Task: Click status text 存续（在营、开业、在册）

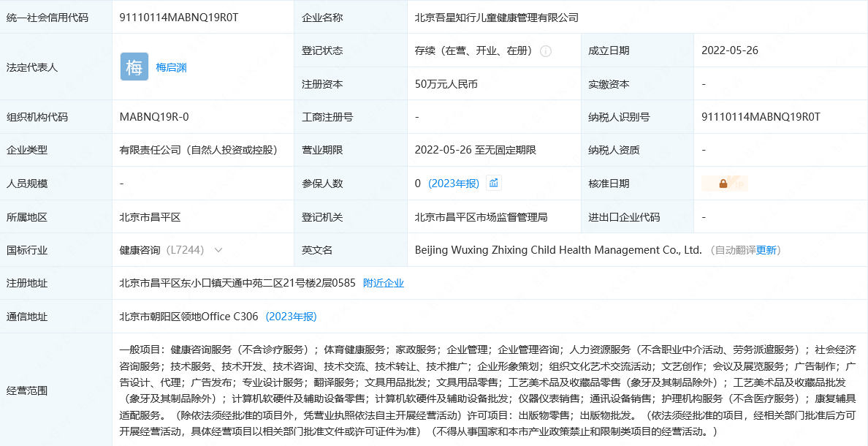Action: (473, 50)
